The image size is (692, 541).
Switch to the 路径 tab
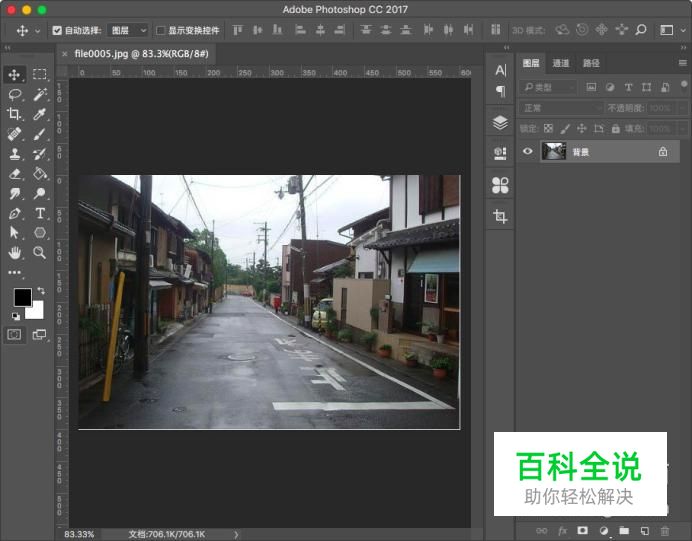coord(591,63)
